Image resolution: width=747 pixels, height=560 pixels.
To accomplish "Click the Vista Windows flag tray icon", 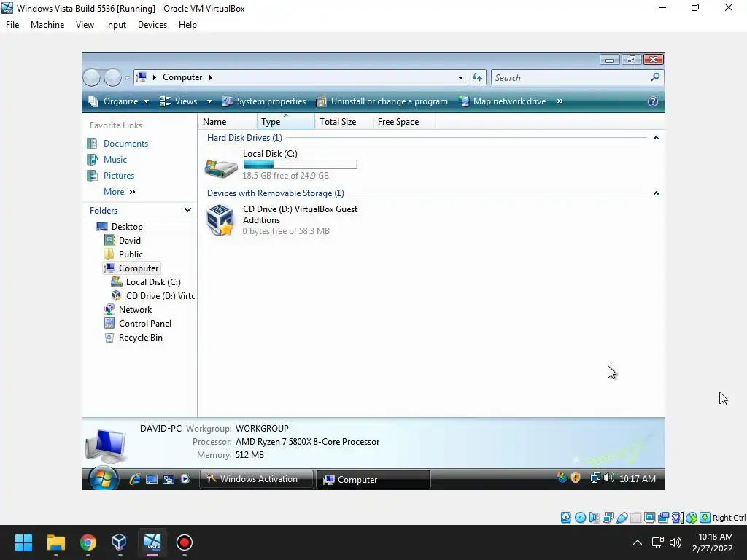I will [562, 478].
